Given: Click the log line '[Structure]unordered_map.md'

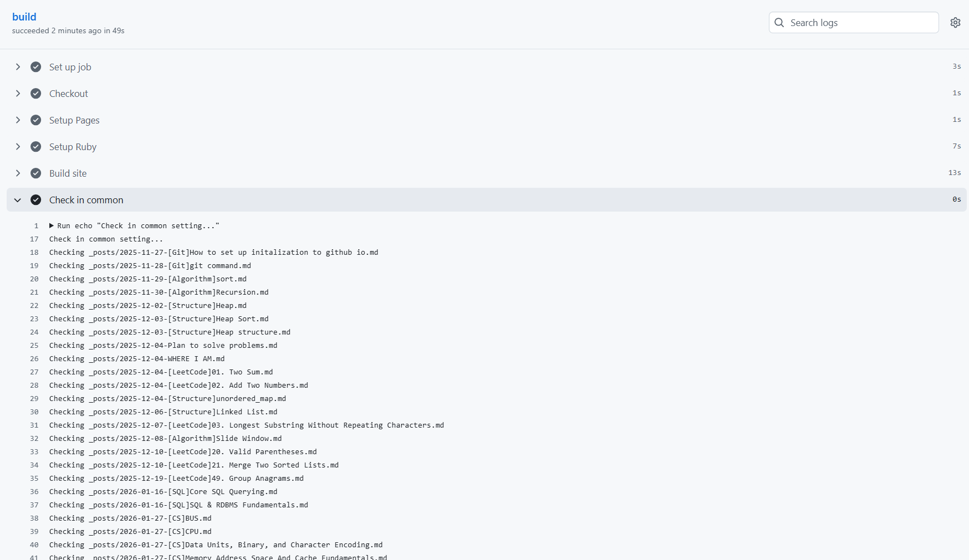Looking at the screenshot, I should (167, 399).
